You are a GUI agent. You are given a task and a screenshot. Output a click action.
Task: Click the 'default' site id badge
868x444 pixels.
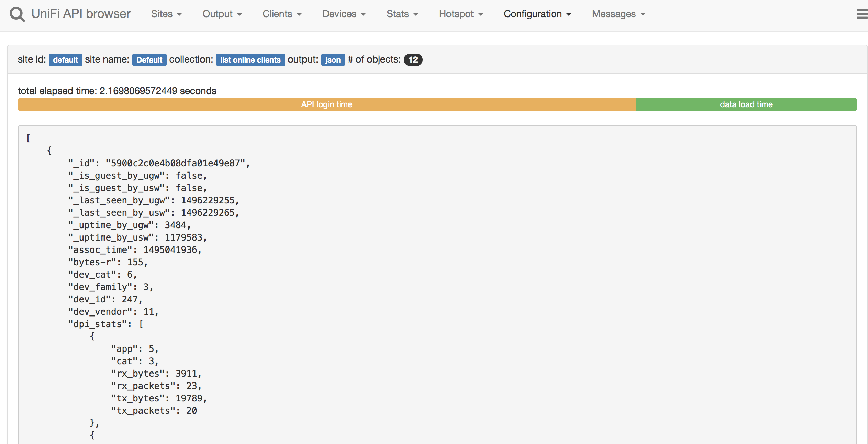point(65,60)
